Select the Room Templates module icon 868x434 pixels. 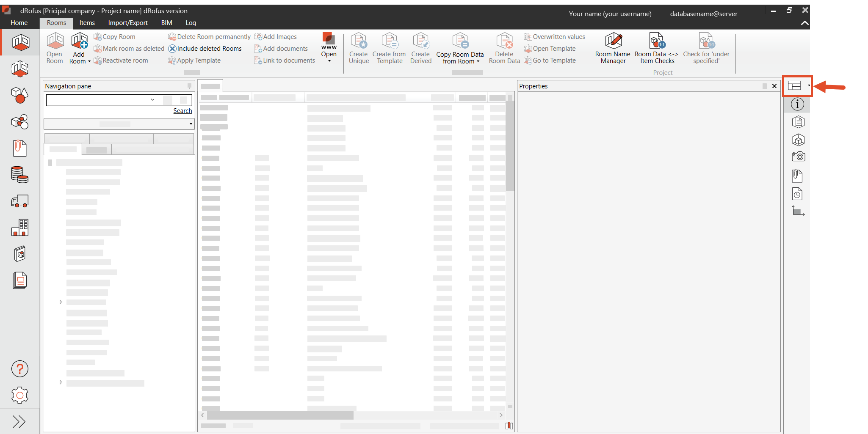[20, 69]
